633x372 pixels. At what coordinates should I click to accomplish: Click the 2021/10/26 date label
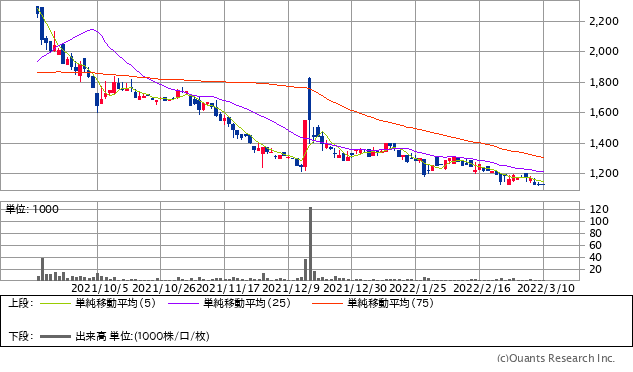[164, 288]
